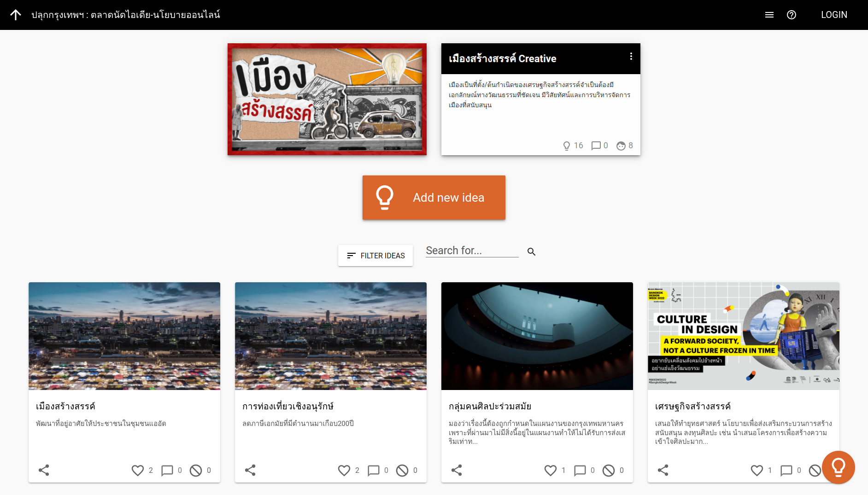Image resolution: width=868 pixels, height=495 pixels.
Task: Click the เมืองสร้างสรรค์ group cover image
Action: pos(327,99)
